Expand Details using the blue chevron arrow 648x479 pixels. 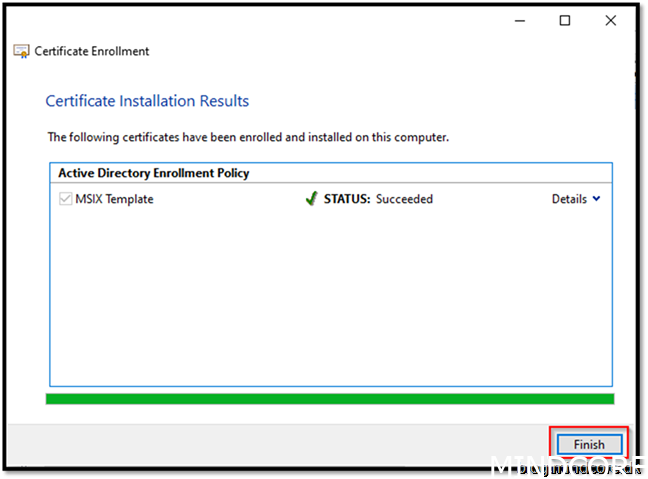[x=597, y=199]
